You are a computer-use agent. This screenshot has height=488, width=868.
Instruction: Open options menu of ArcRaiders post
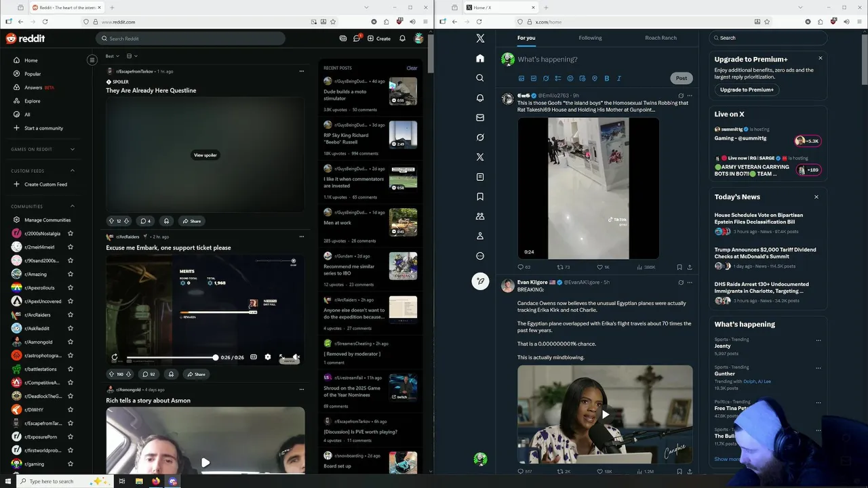[x=302, y=237]
